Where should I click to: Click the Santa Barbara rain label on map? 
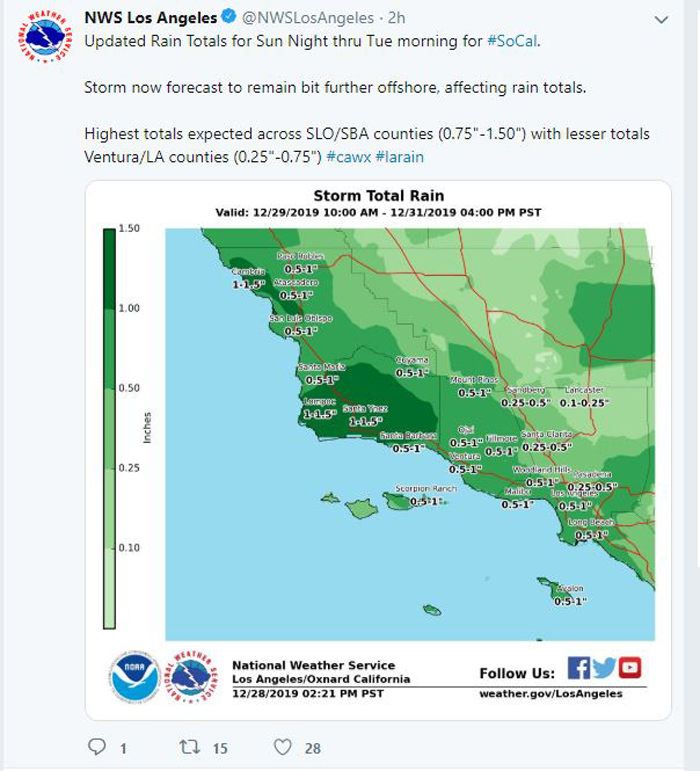click(408, 442)
